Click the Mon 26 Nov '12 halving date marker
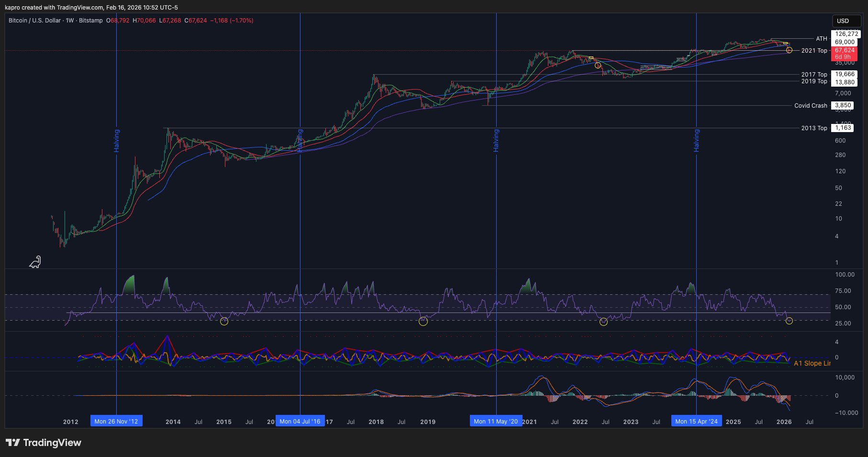The width and height of the screenshot is (868, 457). click(116, 422)
